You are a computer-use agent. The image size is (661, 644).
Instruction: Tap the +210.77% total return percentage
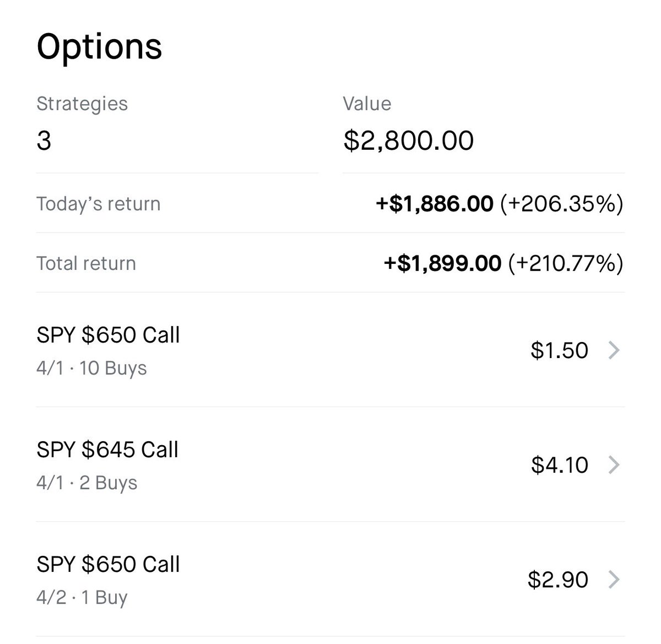[566, 263]
